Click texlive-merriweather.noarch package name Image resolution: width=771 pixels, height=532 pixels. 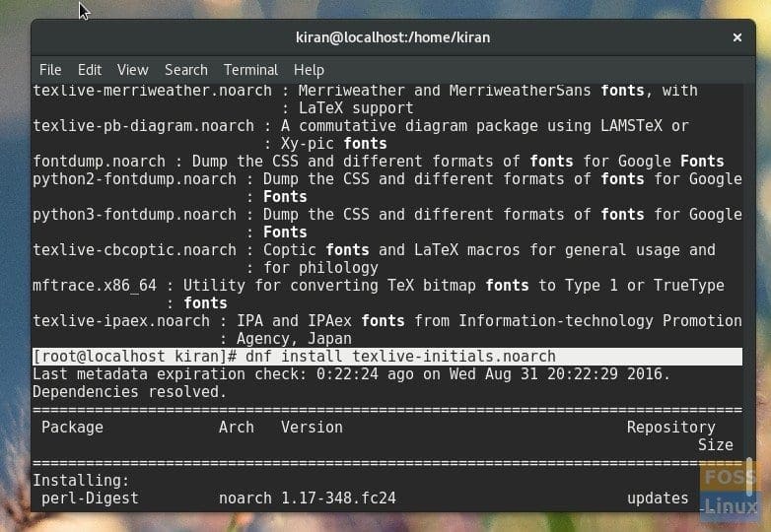(152, 91)
